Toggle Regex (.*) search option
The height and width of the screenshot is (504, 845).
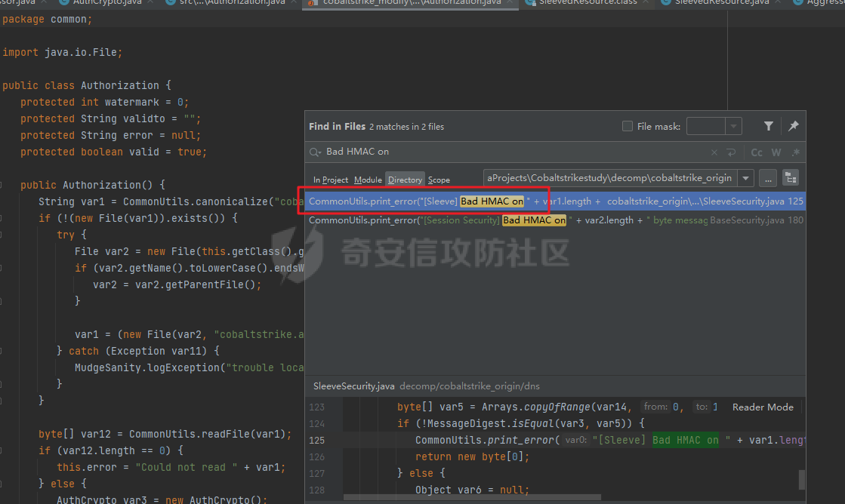pos(795,152)
